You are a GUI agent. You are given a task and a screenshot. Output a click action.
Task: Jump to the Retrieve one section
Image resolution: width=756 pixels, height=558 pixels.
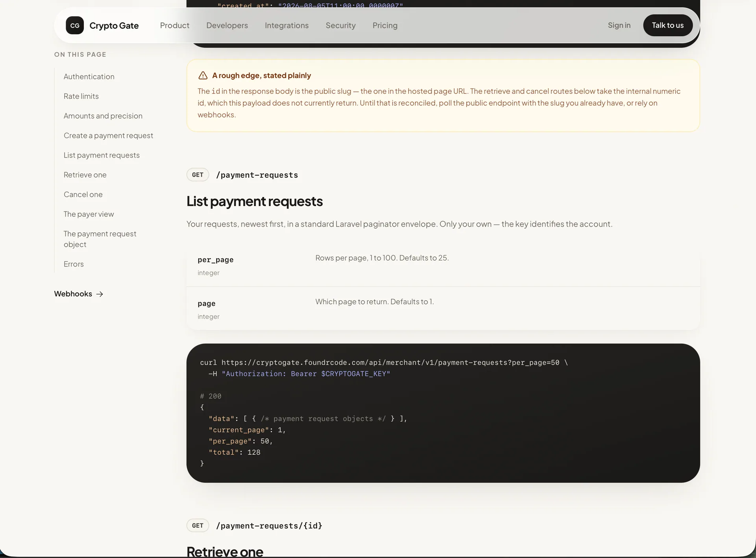[x=85, y=175]
